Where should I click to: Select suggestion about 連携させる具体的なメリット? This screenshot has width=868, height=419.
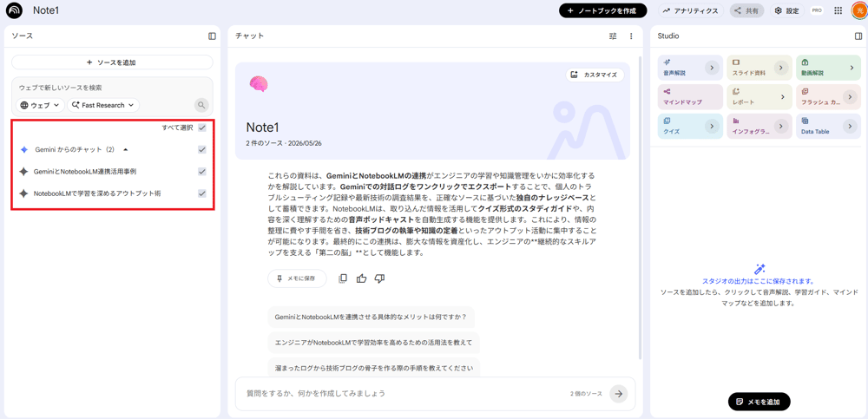[371, 318]
